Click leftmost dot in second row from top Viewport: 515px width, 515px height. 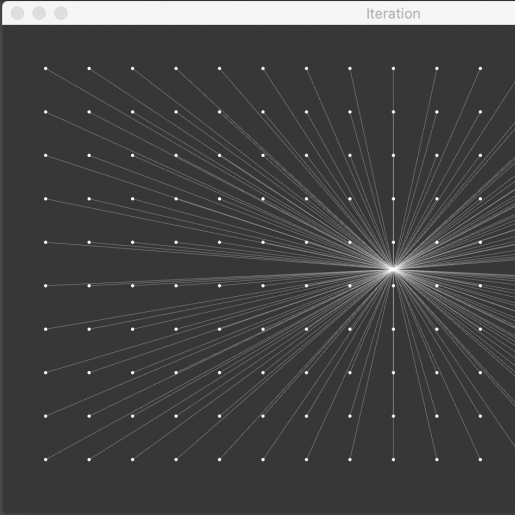click(46, 112)
